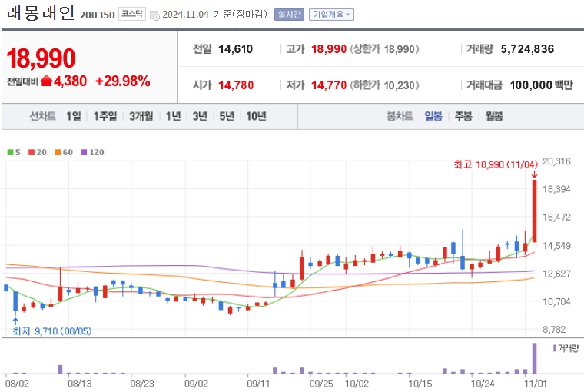Click the 거래대금 value 100,000 백만
584x392 pixels.
(541, 85)
